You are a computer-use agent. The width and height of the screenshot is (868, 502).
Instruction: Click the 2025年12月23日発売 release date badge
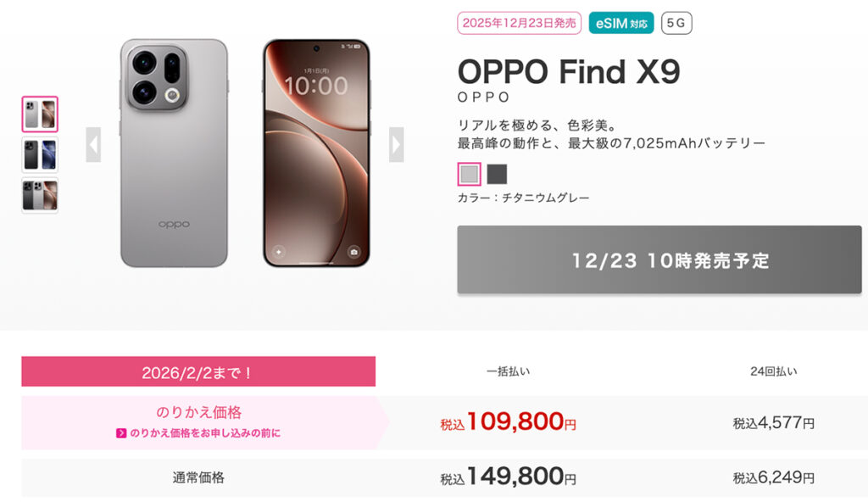coord(519,23)
